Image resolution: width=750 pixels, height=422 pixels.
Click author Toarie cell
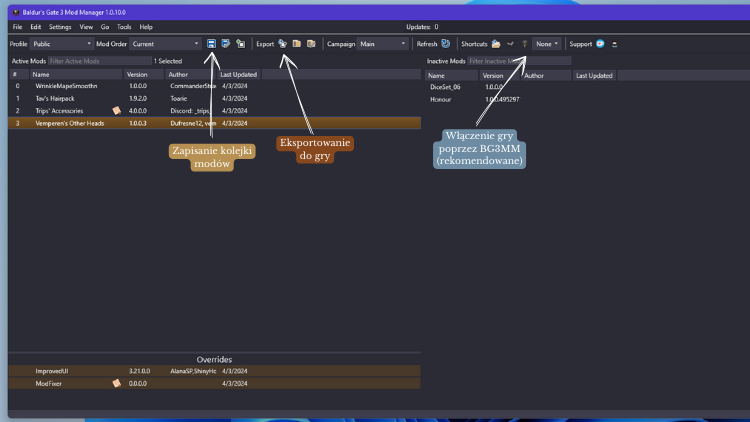(178, 98)
